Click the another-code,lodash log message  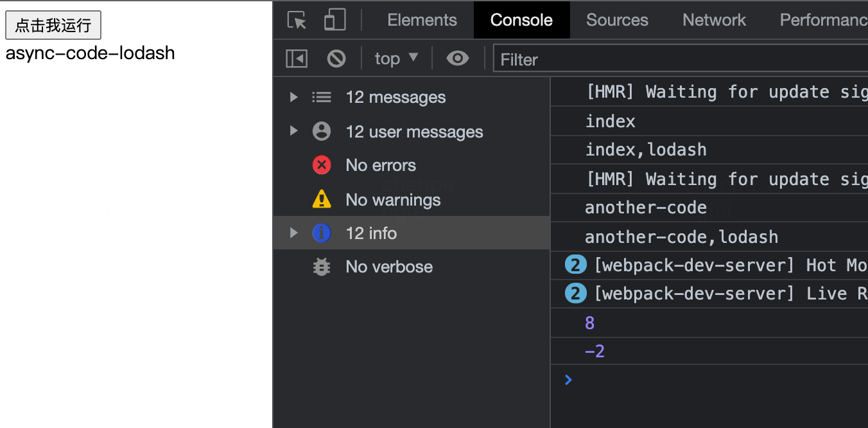pyautogui.click(x=681, y=237)
